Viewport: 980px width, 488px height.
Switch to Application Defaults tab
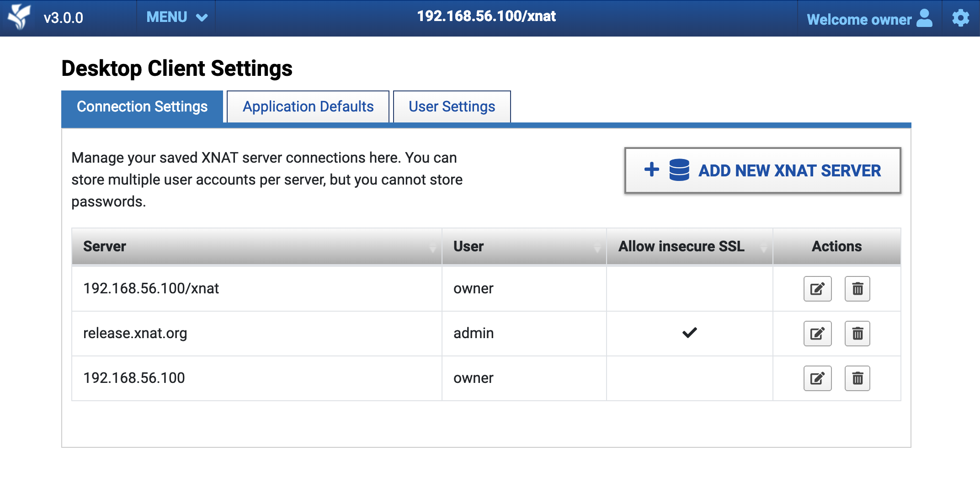coord(308,106)
